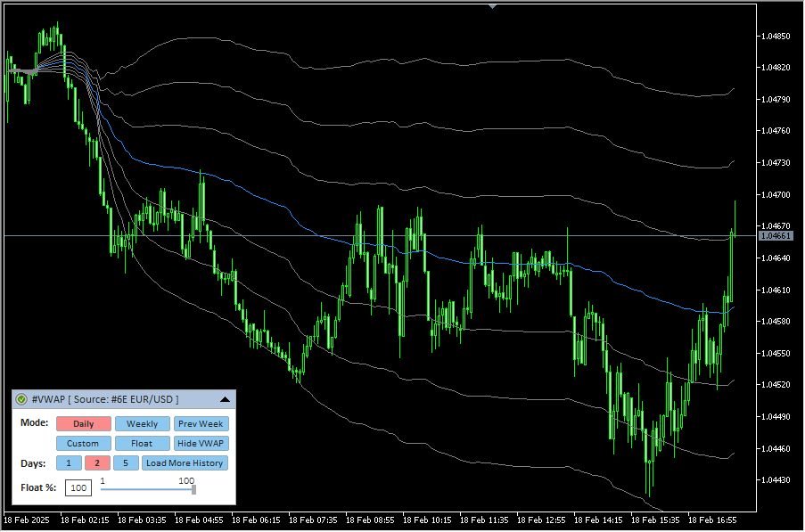Collapse the #VWAP panel with the triangle arrow
This screenshot has height=532, width=805.
(225, 400)
